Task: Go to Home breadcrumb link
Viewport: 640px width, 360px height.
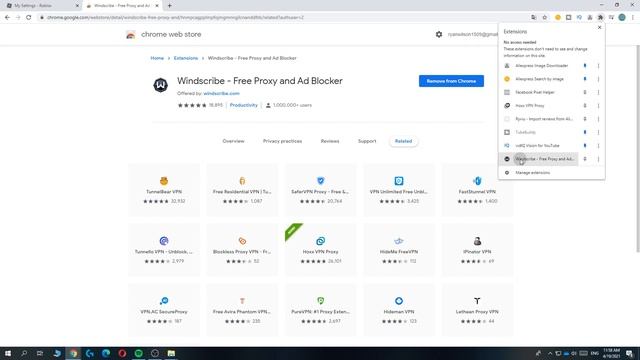Action: coord(157,58)
